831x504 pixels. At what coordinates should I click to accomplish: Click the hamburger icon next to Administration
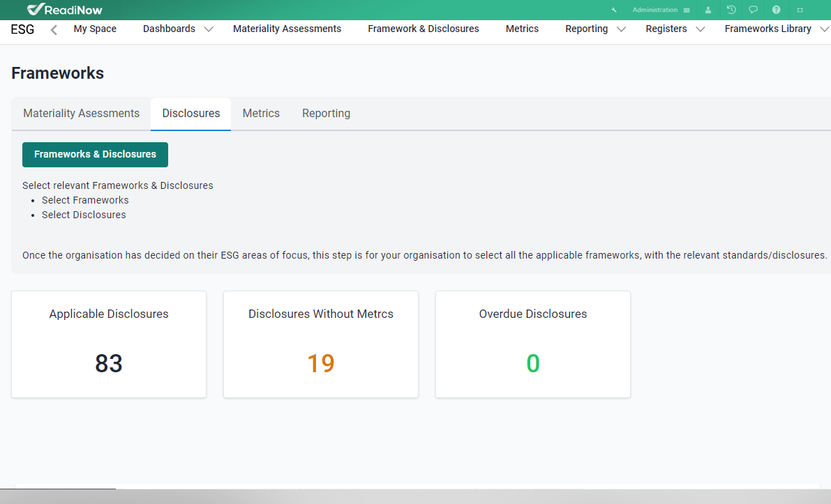(x=687, y=10)
